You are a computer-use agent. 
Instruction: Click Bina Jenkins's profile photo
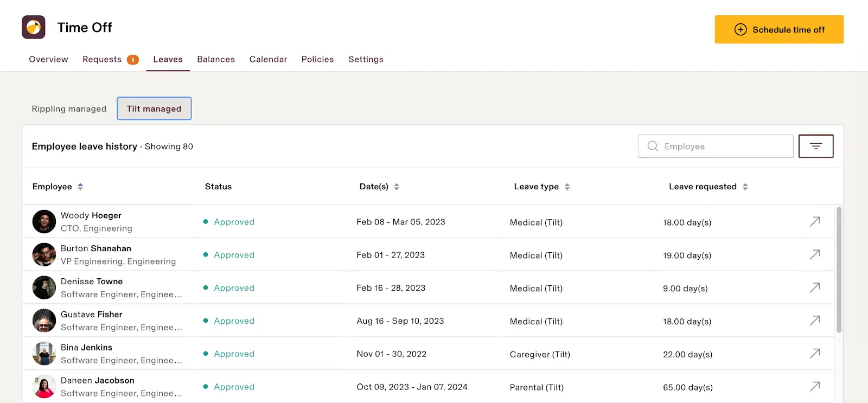point(44,354)
